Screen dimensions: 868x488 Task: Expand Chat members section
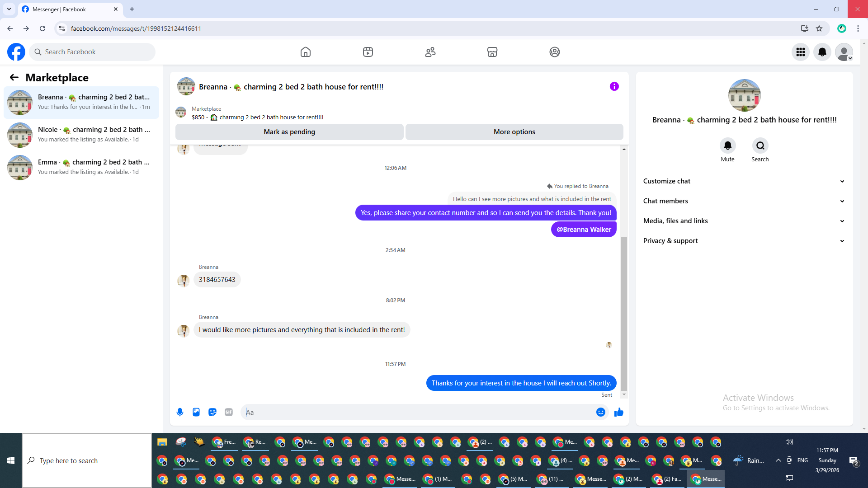[744, 201]
